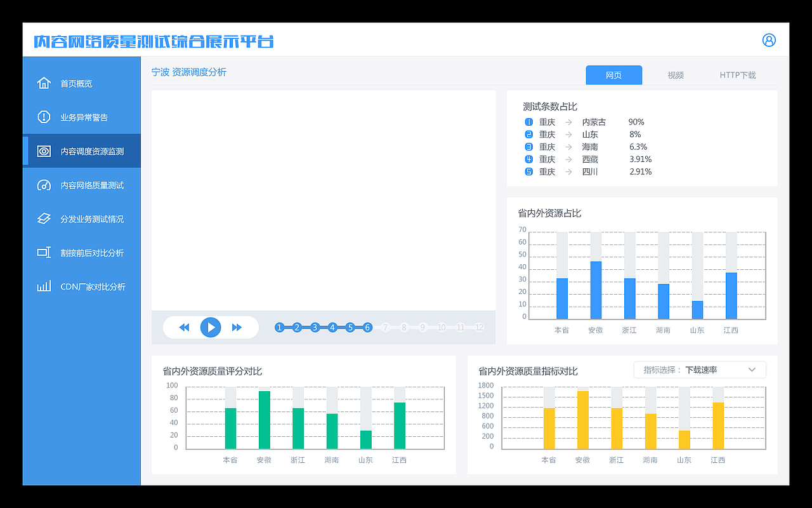Click the user profile icon top right
The height and width of the screenshot is (508, 812).
point(769,39)
